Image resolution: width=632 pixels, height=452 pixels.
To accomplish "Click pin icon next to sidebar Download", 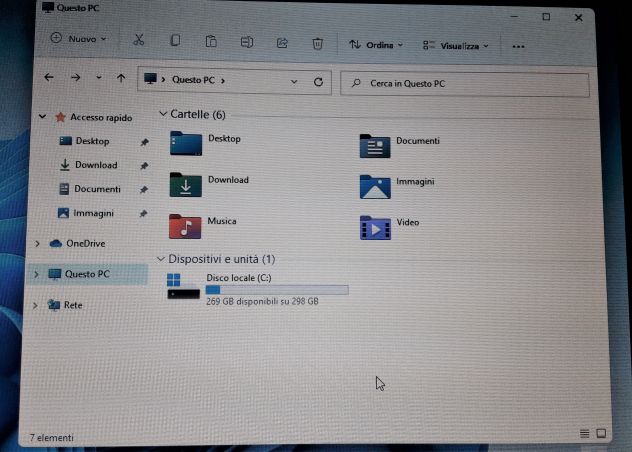I will [x=144, y=166].
